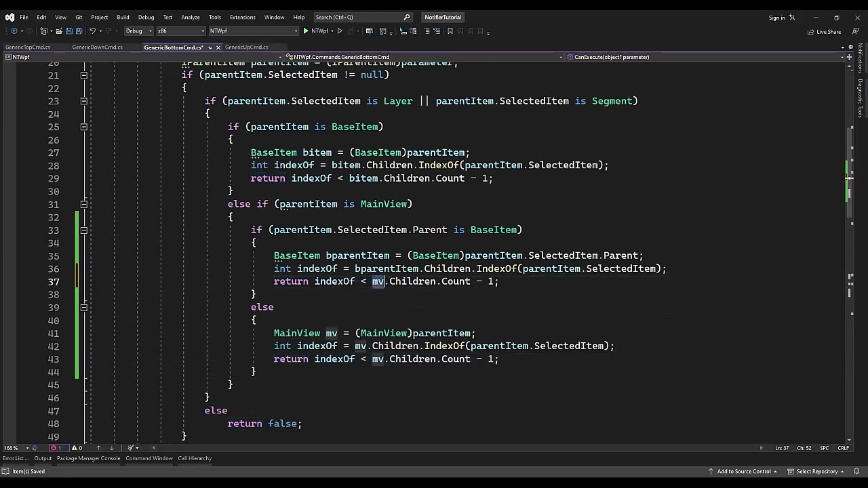Screen dimensions: 868x488
Task: Click the Visual Studio logo icon
Action: pyautogui.click(x=9, y=18)
